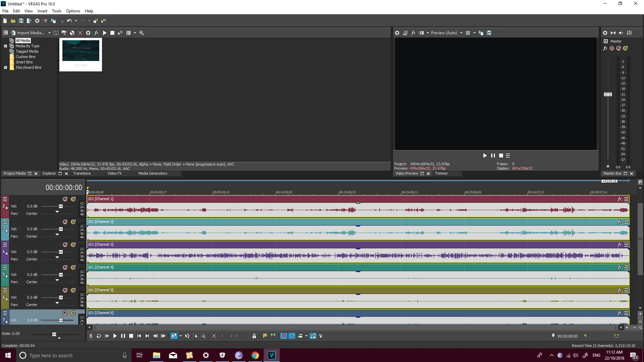This screenshot has height=362, width=644.
Task: Open the Import Media dropdown arrow
Action: coord(49,33)
